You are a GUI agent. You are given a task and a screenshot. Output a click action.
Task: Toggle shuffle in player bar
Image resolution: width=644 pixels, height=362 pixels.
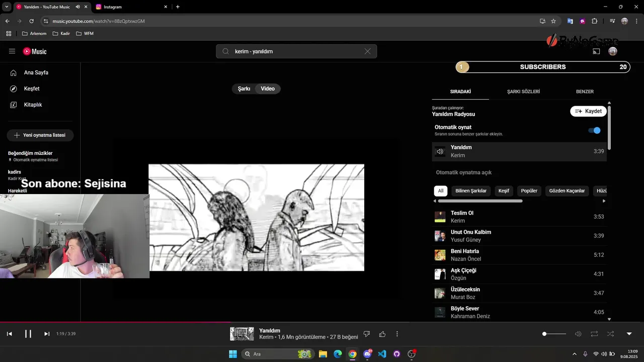pos(610,334)
